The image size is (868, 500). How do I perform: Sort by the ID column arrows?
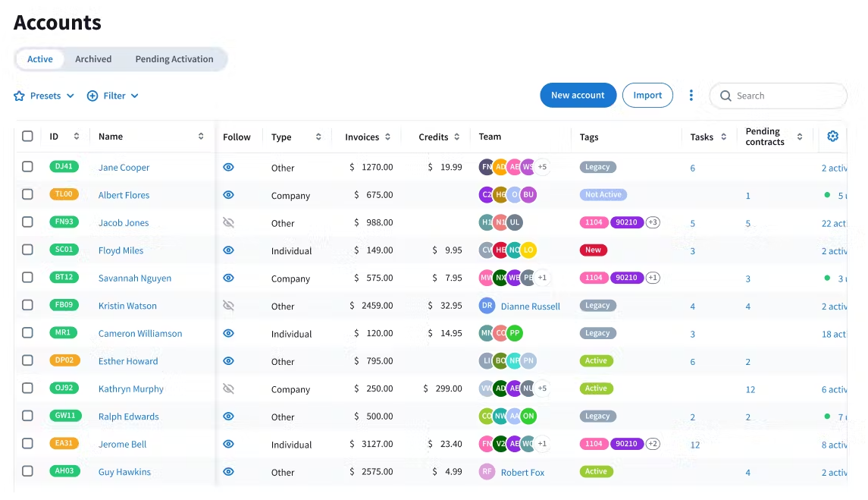click(77, 137)
